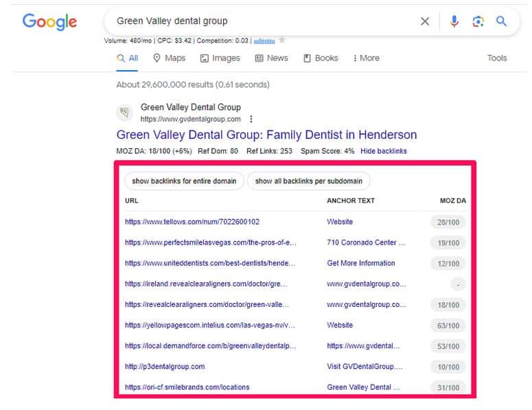Click the Google logo
The width and height of the screenshot is (532, 410).
pyautogui.click(x=49, y=22)
